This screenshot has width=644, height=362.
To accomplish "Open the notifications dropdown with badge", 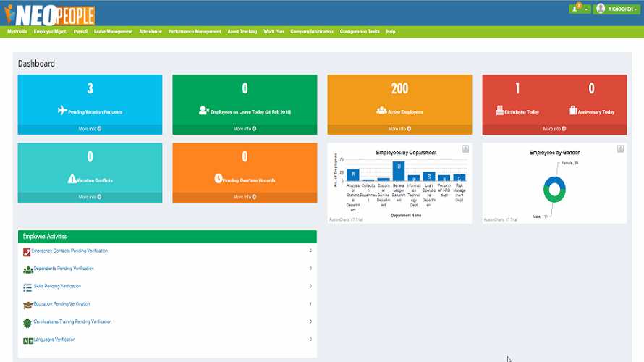I will pyautogui.click(x=580, y=9).
